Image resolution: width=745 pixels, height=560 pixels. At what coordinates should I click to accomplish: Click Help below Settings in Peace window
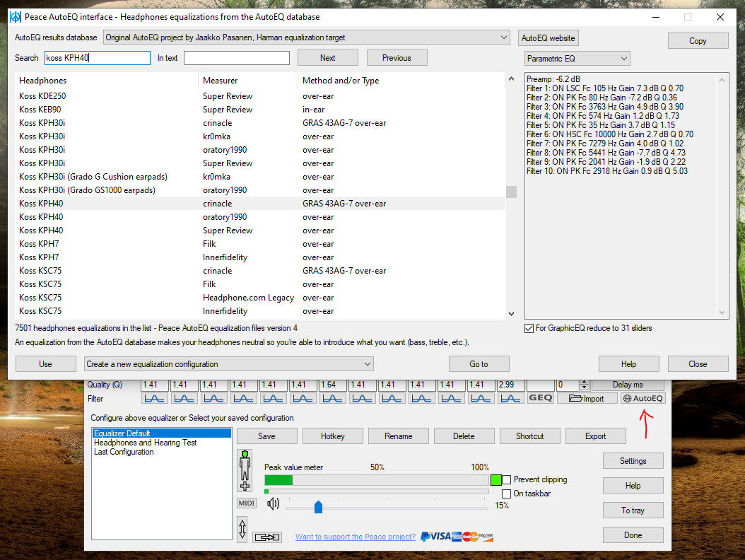[633, 486]
